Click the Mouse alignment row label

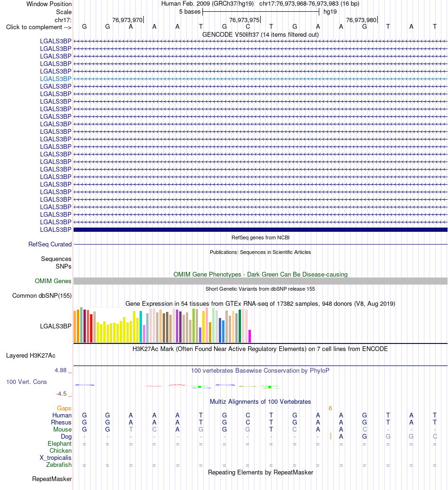(x=62, y=430)
